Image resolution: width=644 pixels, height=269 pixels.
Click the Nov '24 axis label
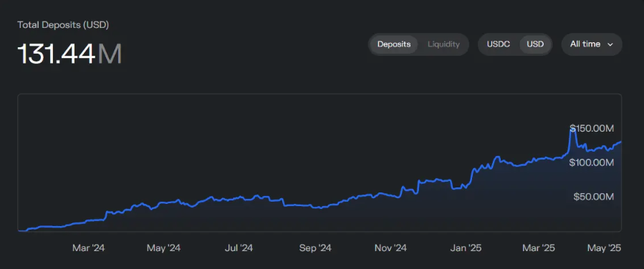point(390,248)
